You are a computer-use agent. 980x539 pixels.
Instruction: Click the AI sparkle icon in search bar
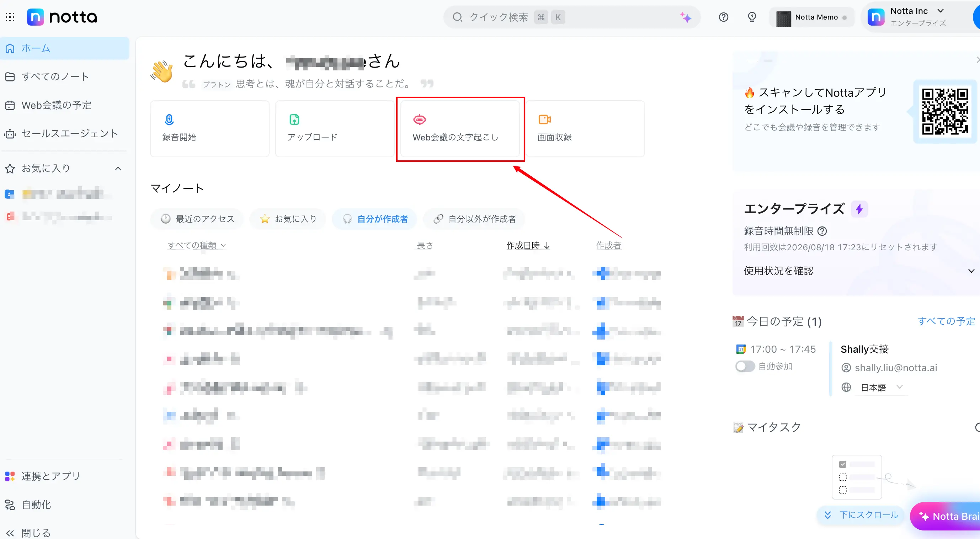point(686,17)
